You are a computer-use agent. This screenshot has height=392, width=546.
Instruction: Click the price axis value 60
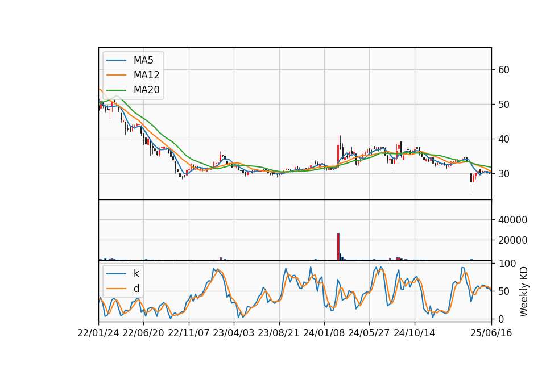tap(504, 69)
